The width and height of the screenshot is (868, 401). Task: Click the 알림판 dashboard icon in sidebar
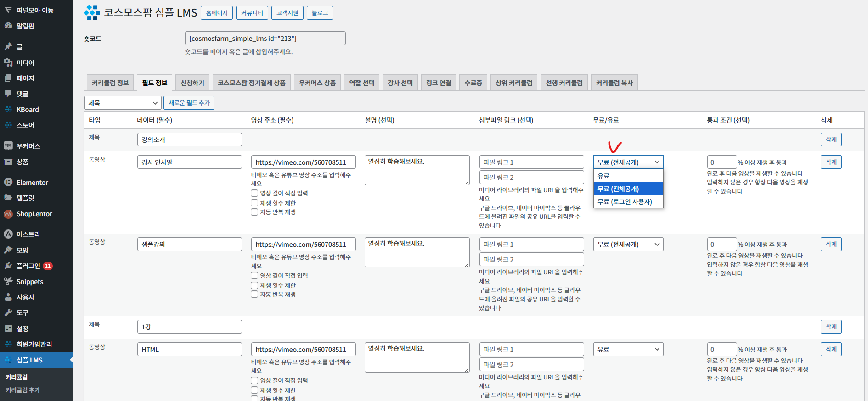pos(8,26)
